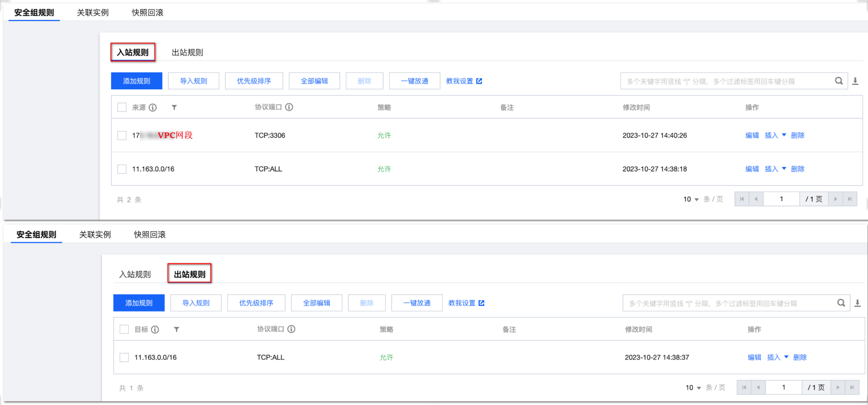868x405 pixels.
Task: Click the download icon in outbound rules panel
Action: [x=857, y=303]
